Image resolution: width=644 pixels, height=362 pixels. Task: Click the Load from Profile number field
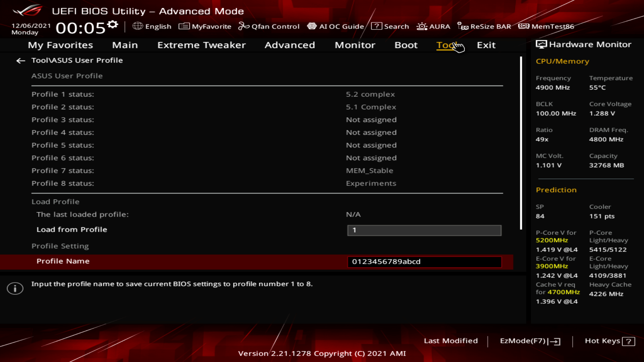[424, 230]
